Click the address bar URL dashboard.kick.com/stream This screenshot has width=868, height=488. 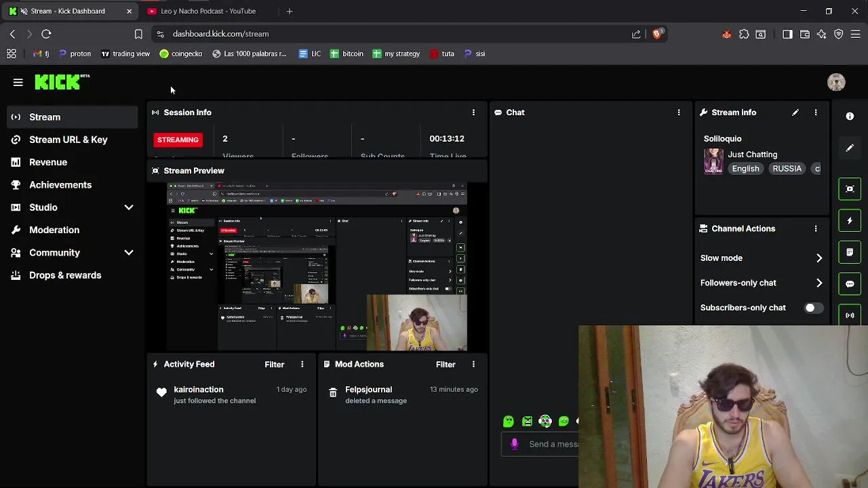pyautogui.click(x=220, y=34)
